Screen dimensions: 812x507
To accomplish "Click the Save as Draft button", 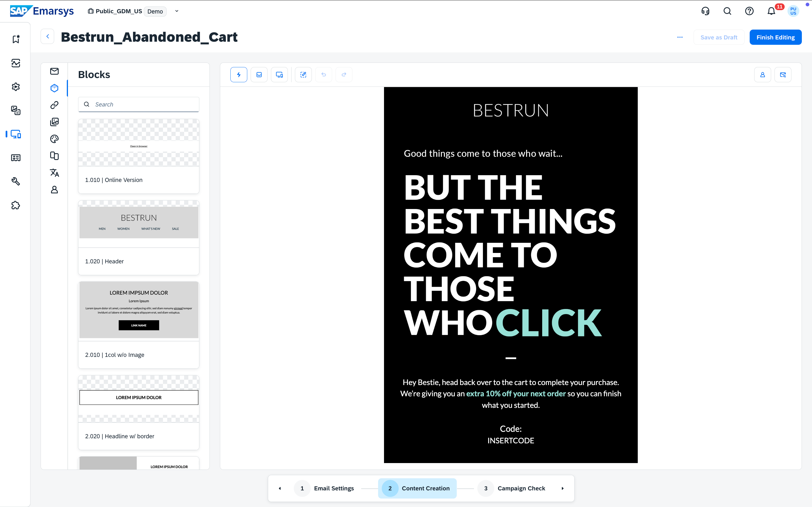I will click(x=719, y=37).
